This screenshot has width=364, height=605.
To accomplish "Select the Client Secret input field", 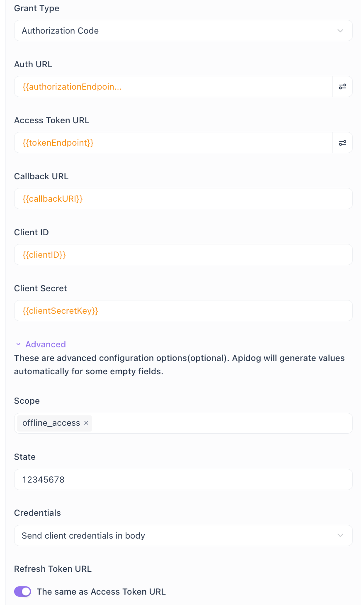I will tap(183, 311).
